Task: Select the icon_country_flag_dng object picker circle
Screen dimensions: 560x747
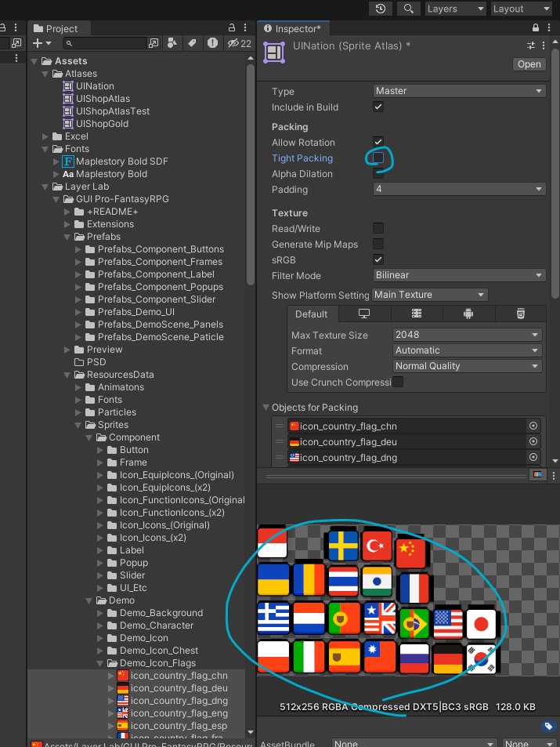Action: point(533,457)
